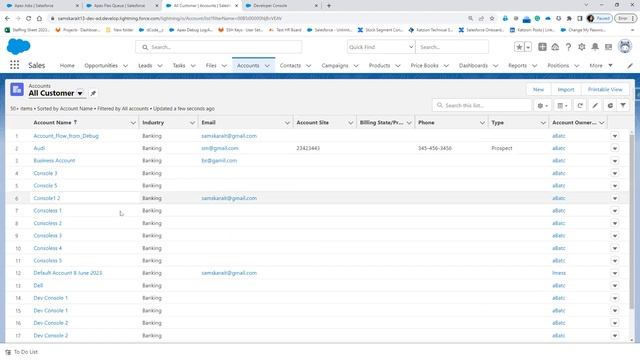
Task: Open Phone column options chevron
Action: pos(482,122)
